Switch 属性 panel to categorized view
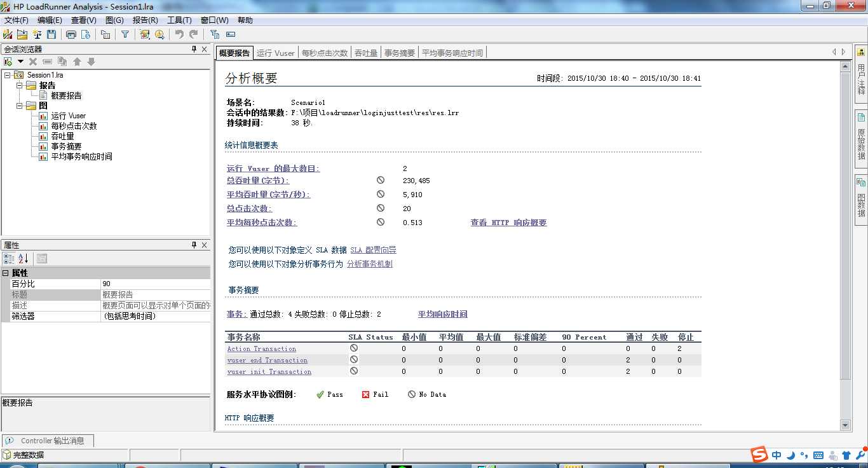This screenshot has width=868, height=468. (x=9, y=259)
